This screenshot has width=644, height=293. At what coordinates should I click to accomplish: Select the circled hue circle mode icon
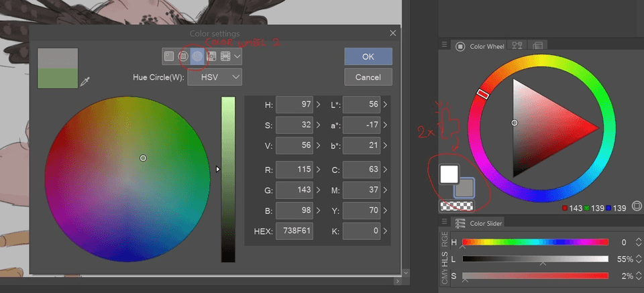[x=197, y=56]
